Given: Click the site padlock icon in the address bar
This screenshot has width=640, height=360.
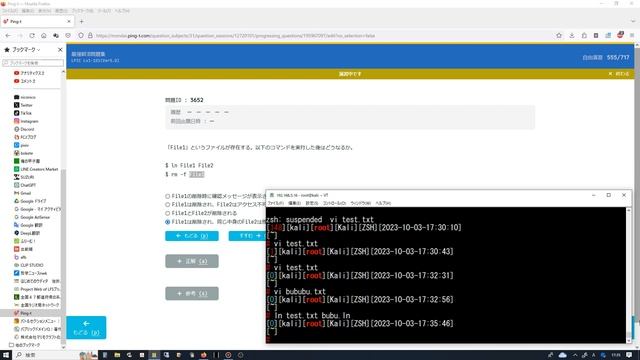Looking at the screenshot, I should 90,36.
